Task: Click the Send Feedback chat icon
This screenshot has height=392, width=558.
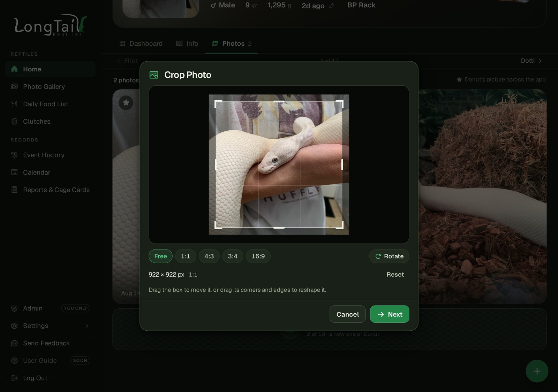Action: click(14, 343)
